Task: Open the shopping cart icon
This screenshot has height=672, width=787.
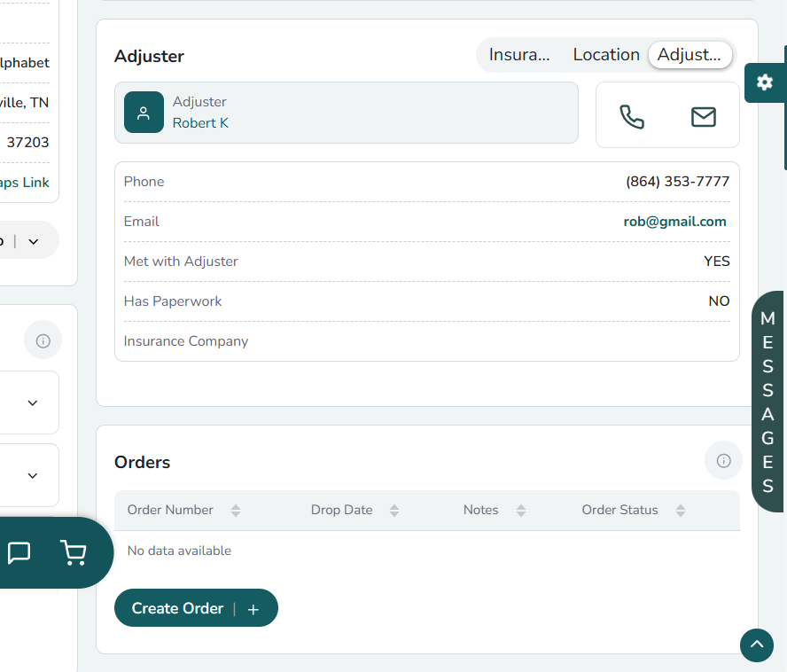Action: (73, 552)
